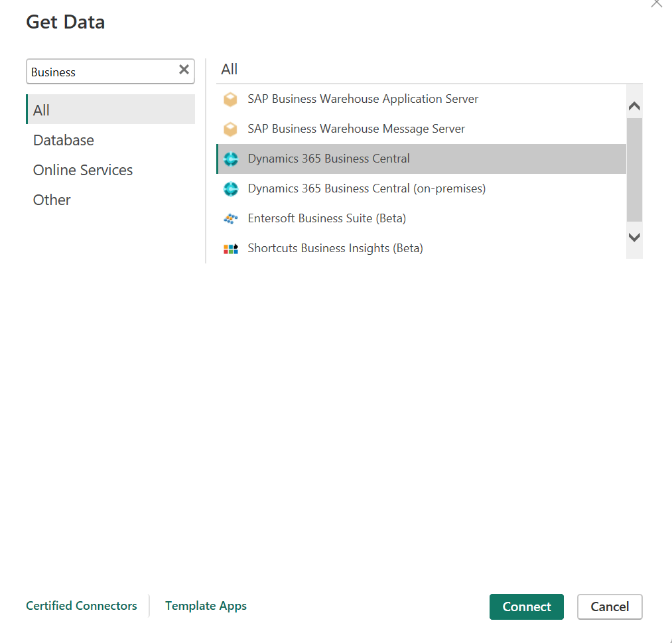Click the Cancel button

(610, 607)
